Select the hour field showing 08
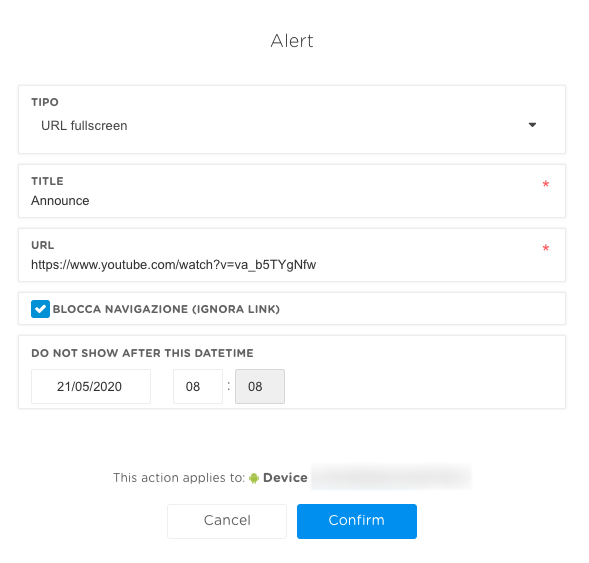589x563 pixels. click(198, 386)
